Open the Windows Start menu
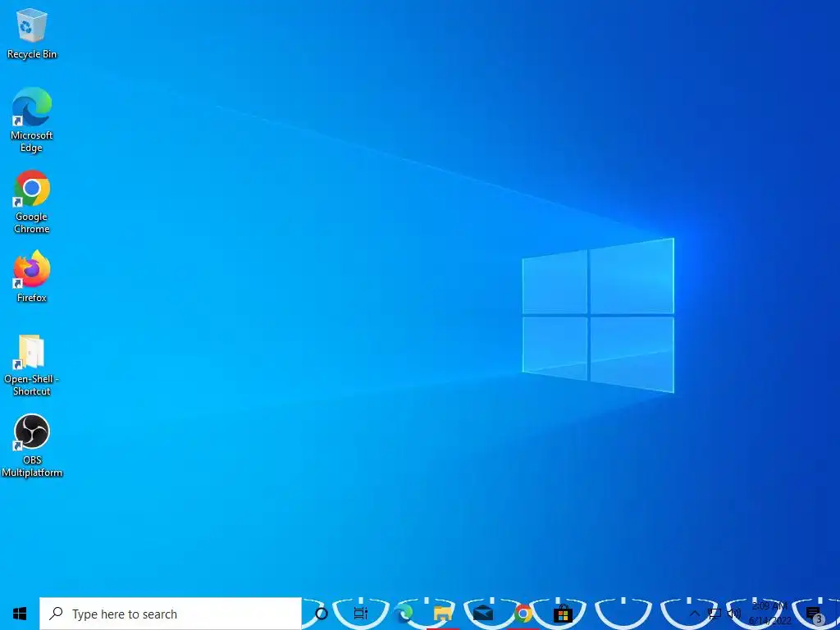This screenshot has width=840, height=630. click(x=20, y=614)
